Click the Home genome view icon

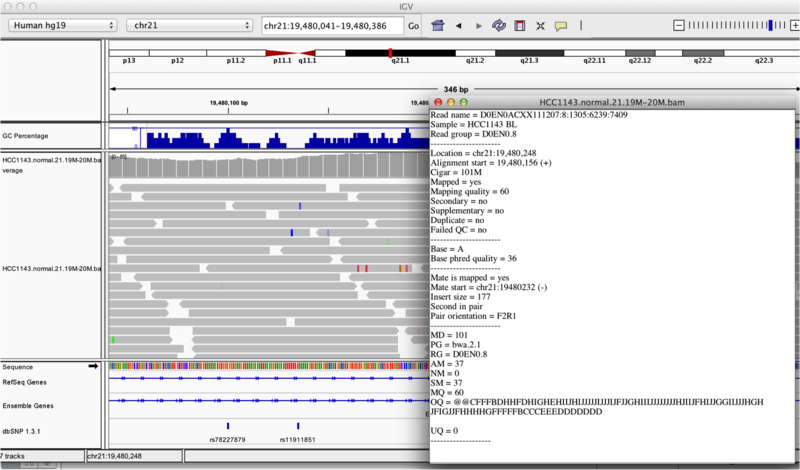(x=437, y=24)
